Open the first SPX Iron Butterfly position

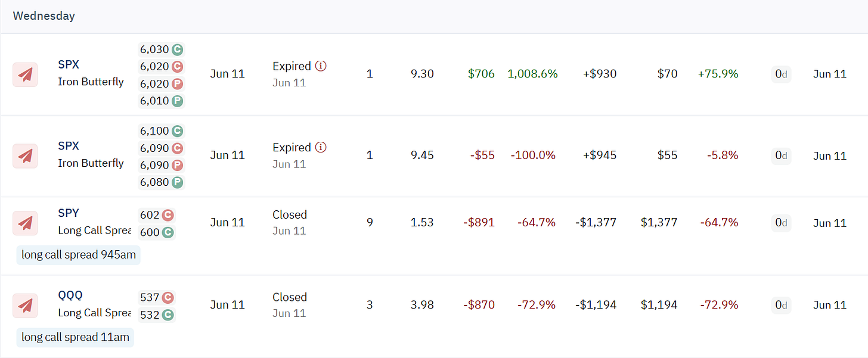(434, 74)
